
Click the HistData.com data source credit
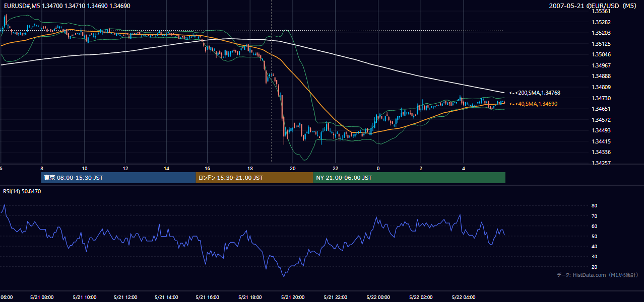click(x=598, y=275)
